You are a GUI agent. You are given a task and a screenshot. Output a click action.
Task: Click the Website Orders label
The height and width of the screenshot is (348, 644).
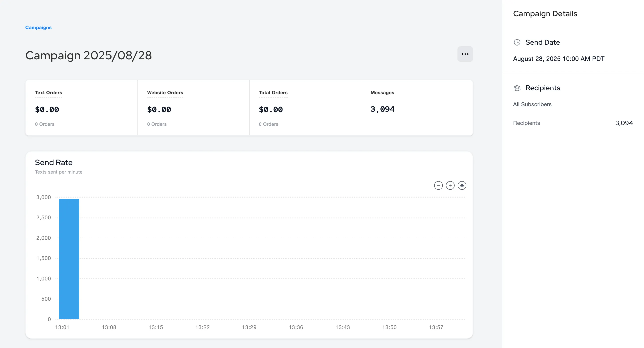coord(165,93)
